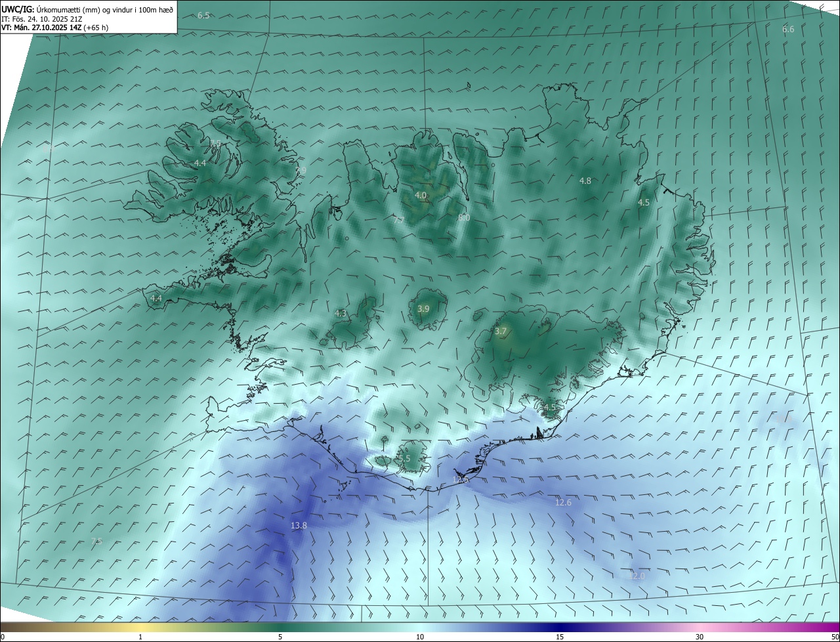The width and height of the screenshot is (840, 642).
Task: Click the 0 tick on the color scale
Action: (x=3, y=637)
